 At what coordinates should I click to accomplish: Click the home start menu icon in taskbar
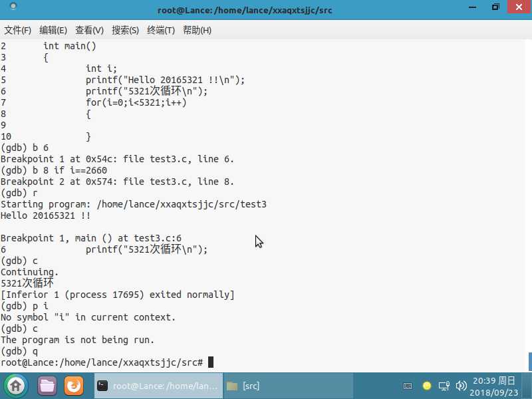tap(15, 386)
